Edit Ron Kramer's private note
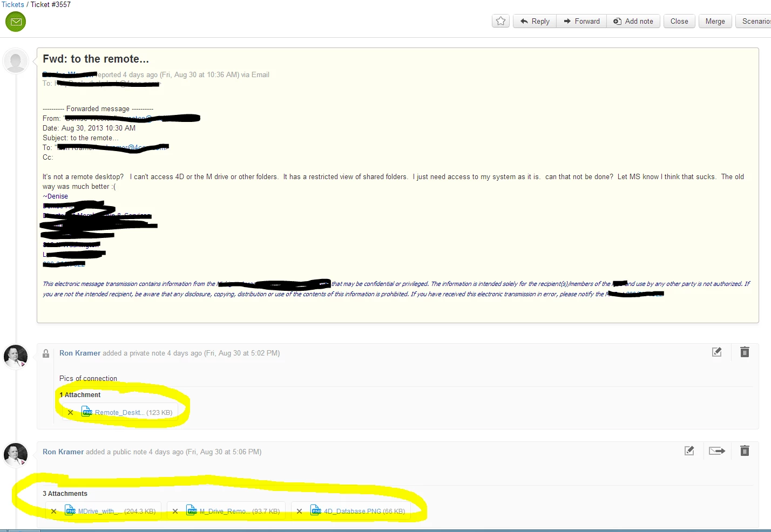The height and width of the screenshot is (532, 771). coord(717,352)
